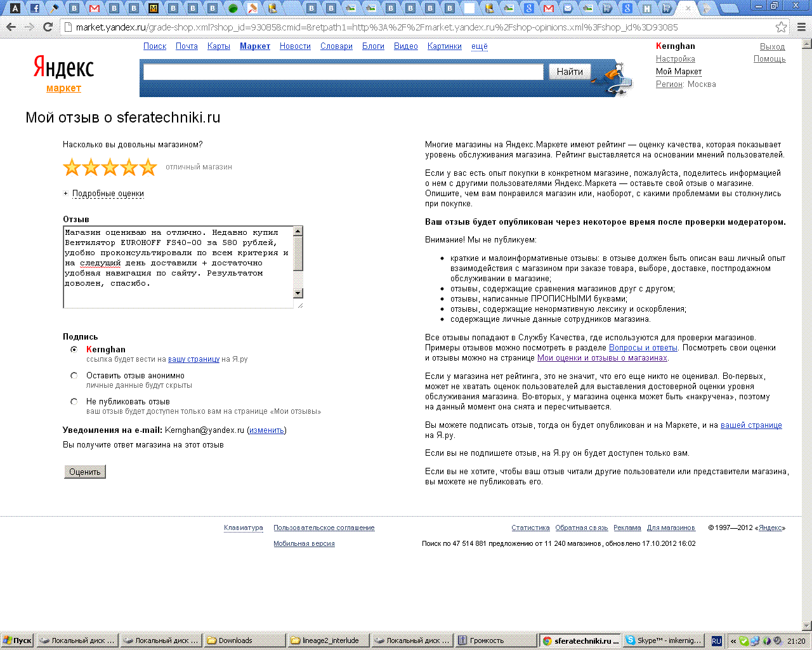The height and width of the screenshot is (650, 812).
Task: Open lineage2_interlude folder in taskbar
Action: click(x=329, y=640)
